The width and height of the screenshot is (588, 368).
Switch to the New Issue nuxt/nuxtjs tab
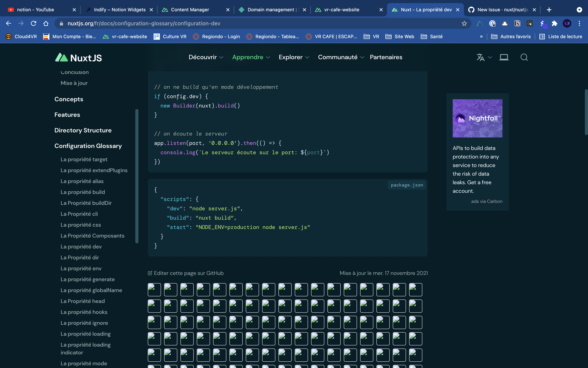[x=502, y=10]
